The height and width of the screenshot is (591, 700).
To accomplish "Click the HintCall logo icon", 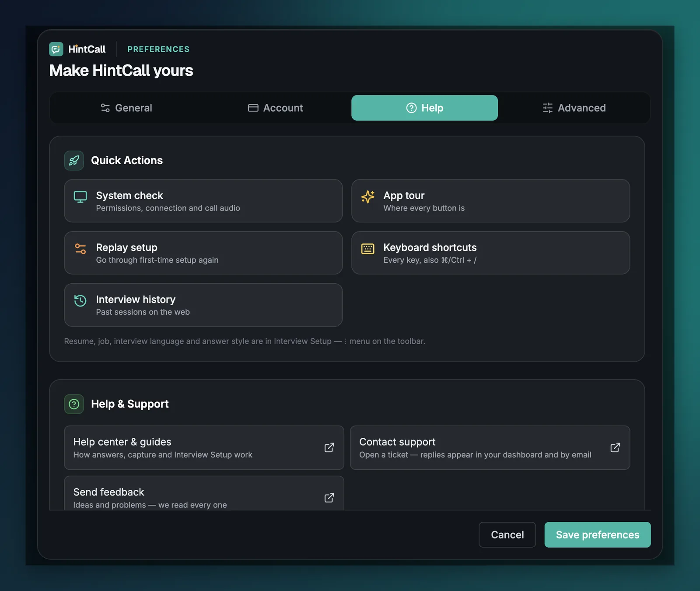I will [x=56, y=49].
